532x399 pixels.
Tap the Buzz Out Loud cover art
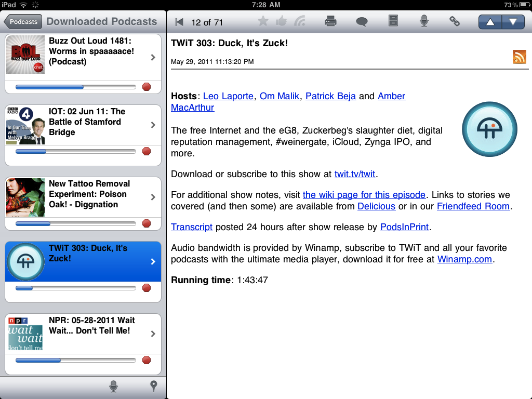coord(25,54)
